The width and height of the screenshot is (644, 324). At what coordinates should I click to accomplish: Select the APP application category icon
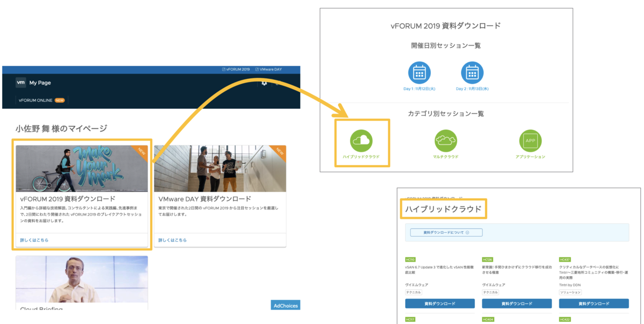click(x=530, y=141)
